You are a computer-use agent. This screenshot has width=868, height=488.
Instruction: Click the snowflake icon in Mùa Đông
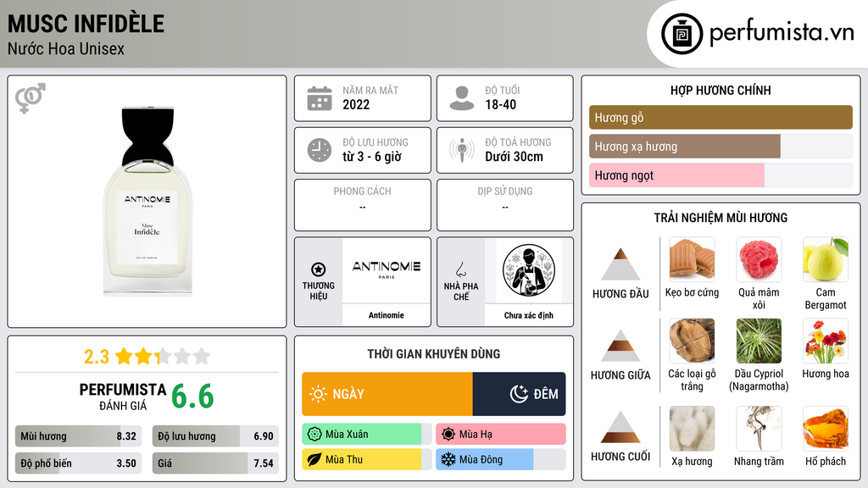pyautogui.click(x=448, y=460)
